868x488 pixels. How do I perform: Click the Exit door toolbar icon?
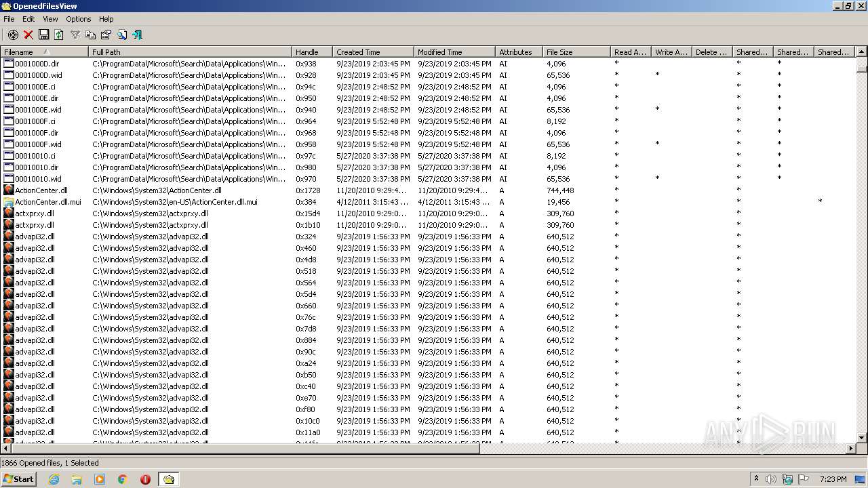(138, 35)
